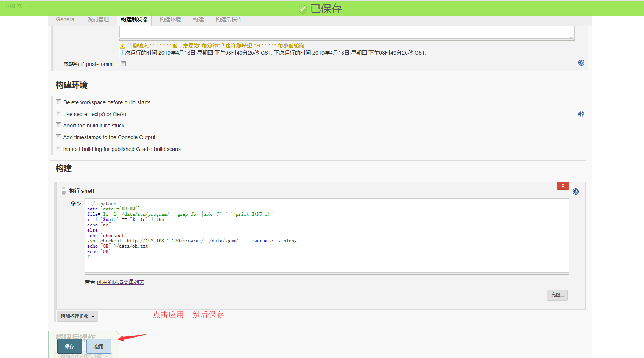Viewport: 644px width, 358px height.
Task: Open help icon for Execute shell step
Action: (575, 192)
